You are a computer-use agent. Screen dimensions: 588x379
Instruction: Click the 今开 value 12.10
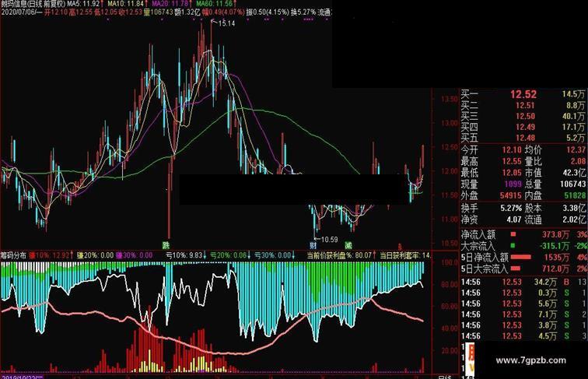click(512, 150)
